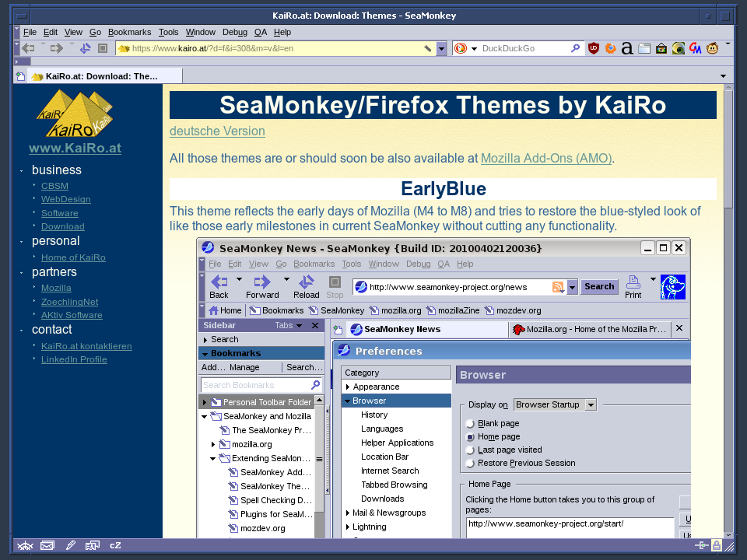Open the Help menu
This screenshot has width=747, height=560.
pyautogui.click(x=282, y=32)
